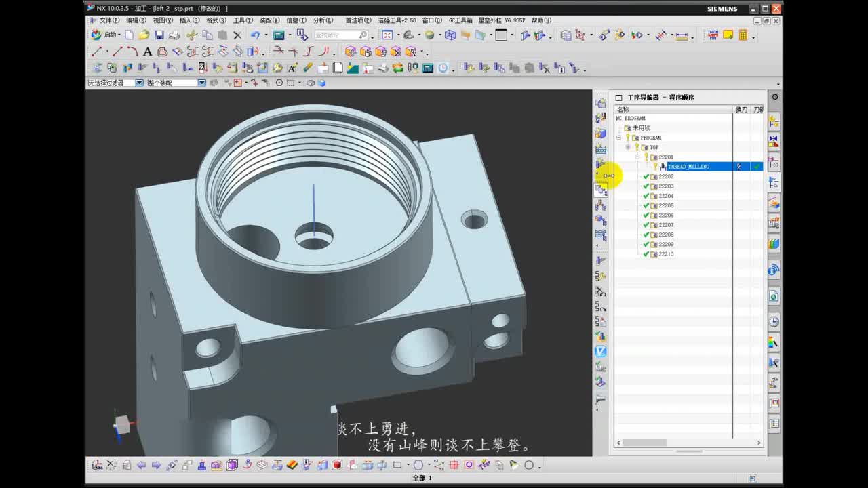Open the 编辑(E) menu
Image resolution: width=868 pixels, height=488 pixels.
(136, 20)
